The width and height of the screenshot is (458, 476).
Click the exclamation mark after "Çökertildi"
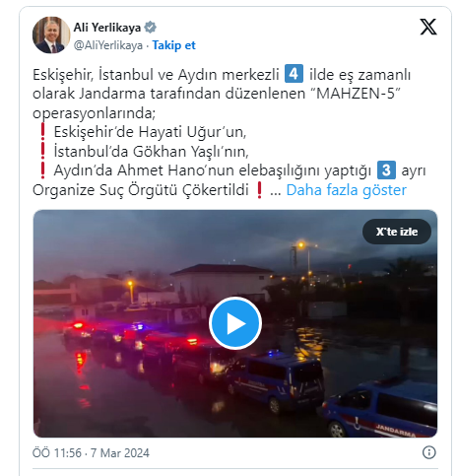pyautogui.click(x=259, y=190)
